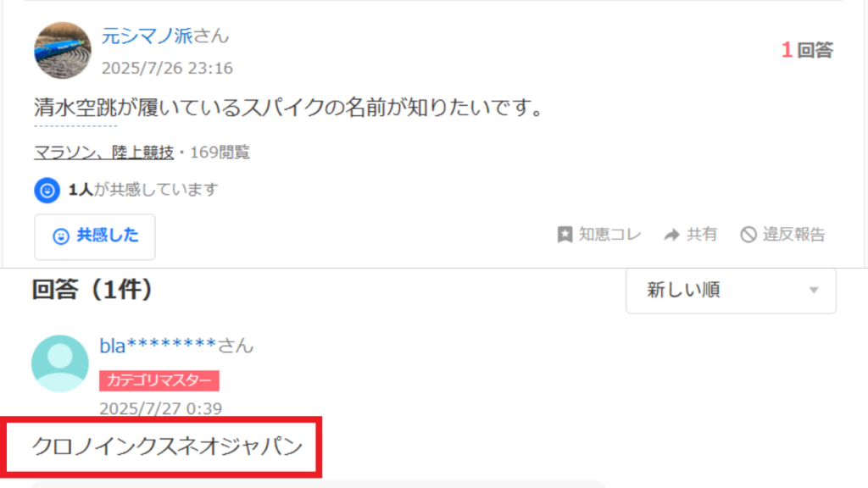Click the blue smiley empathy icon

point(47,191)
